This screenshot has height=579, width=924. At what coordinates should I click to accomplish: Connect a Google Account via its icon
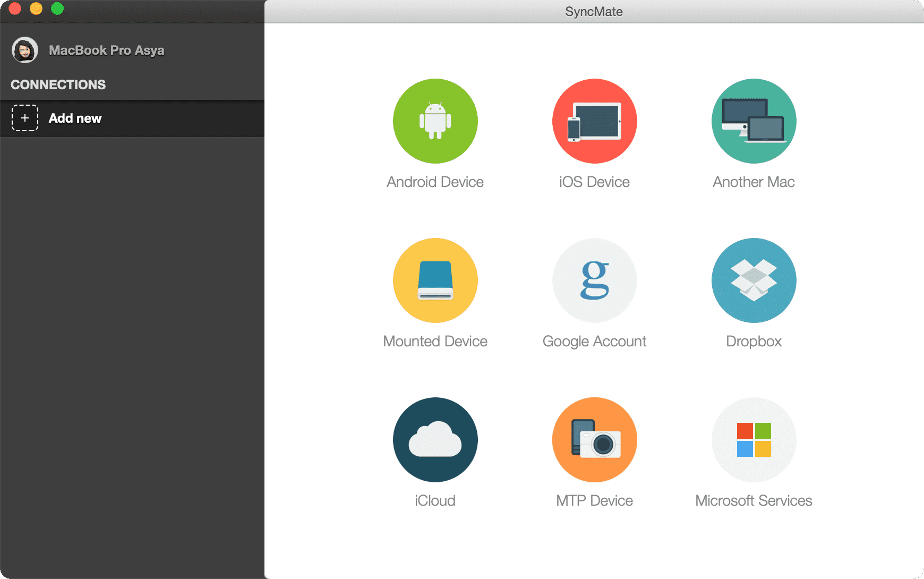(594, 280)
